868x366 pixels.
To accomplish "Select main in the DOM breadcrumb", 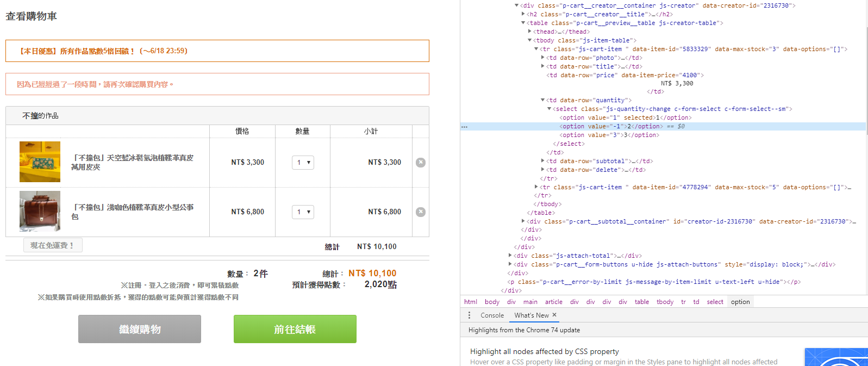I will [x=530, y=302].
